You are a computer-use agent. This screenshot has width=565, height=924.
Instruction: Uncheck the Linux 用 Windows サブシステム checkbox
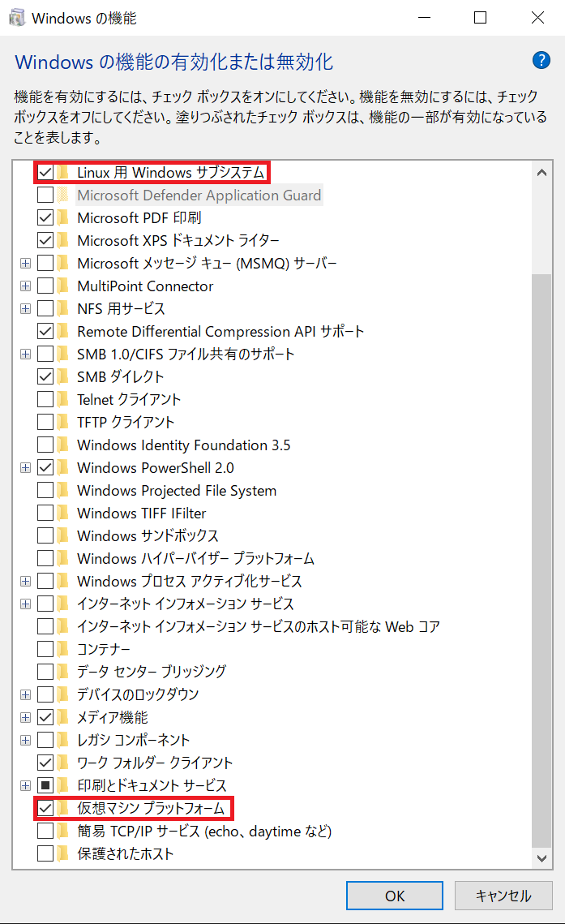coord(45,173)
